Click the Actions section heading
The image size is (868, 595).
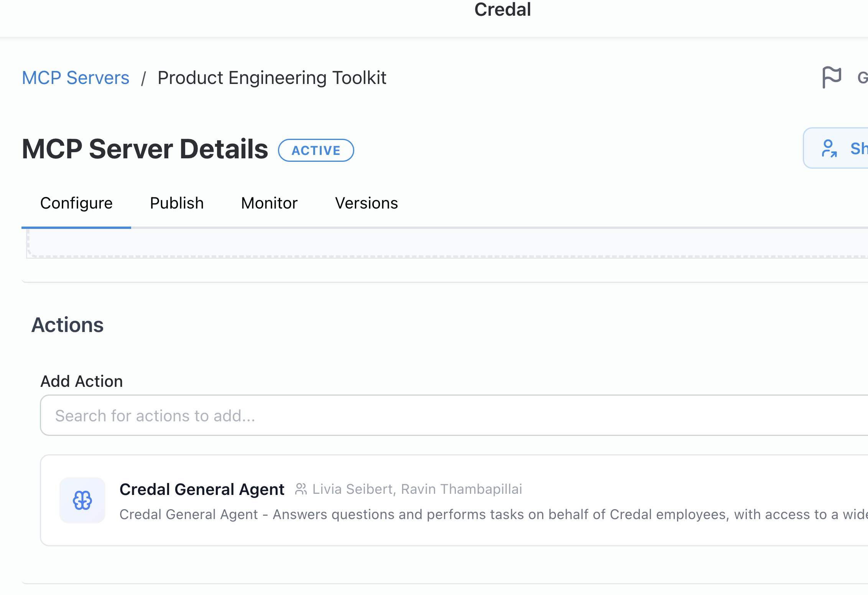[68, 325]
